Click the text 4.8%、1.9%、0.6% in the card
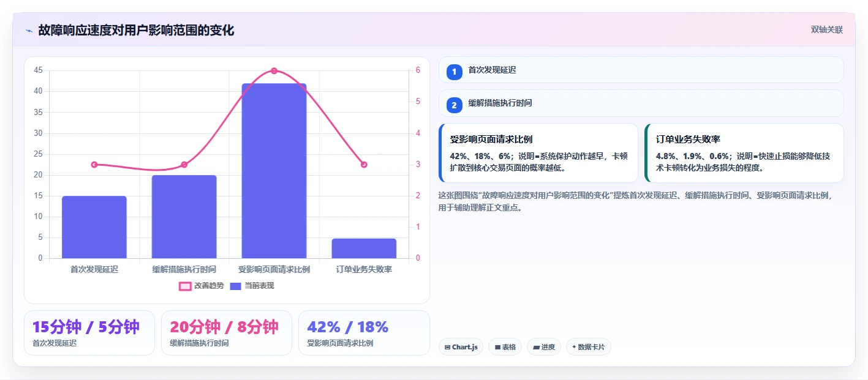The height and width of the screenshot is (380, 868). click(x=692, y=156)
